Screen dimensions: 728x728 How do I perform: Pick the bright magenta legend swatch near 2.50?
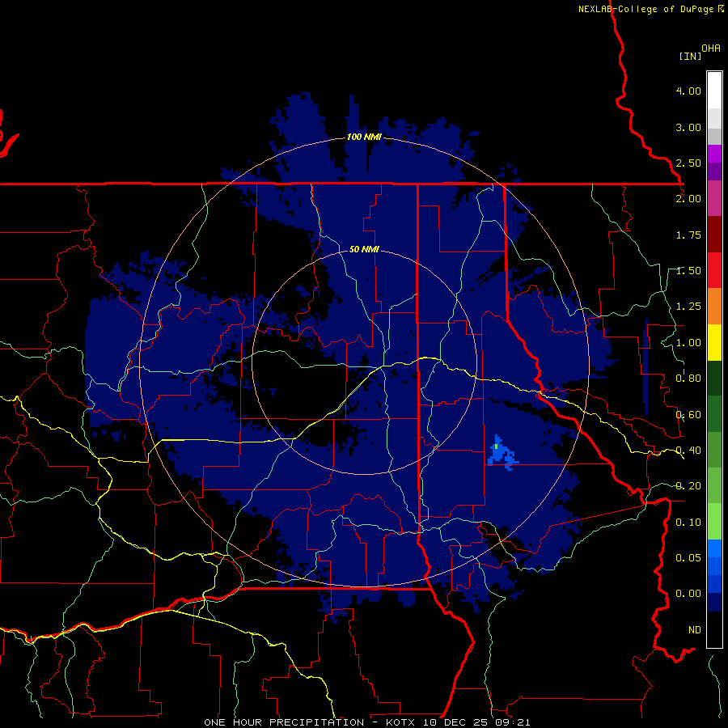point(714,154)
